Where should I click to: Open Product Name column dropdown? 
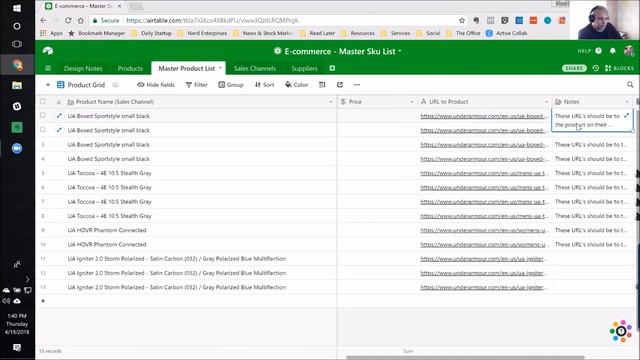331,102
